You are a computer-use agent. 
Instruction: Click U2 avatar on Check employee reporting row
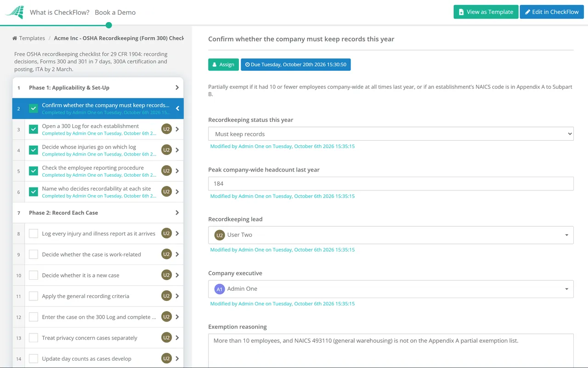(166, 171)
